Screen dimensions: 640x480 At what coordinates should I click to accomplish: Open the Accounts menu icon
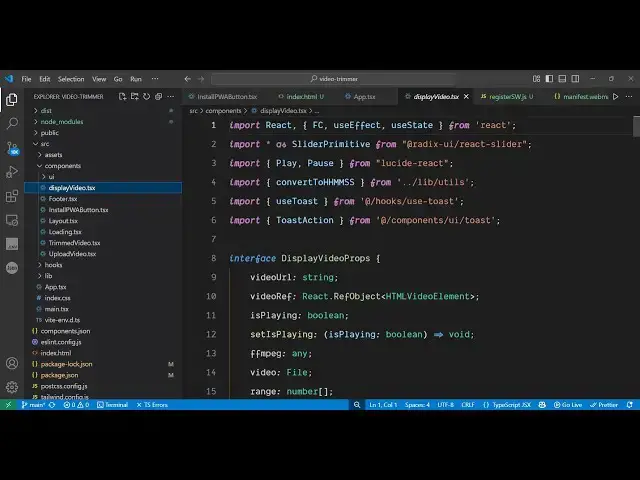point(12,363)
